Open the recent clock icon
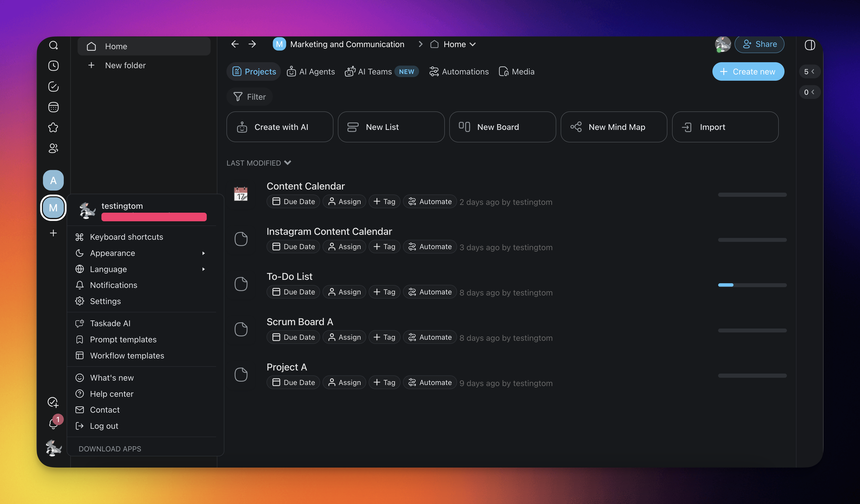 tap(53, 66)
